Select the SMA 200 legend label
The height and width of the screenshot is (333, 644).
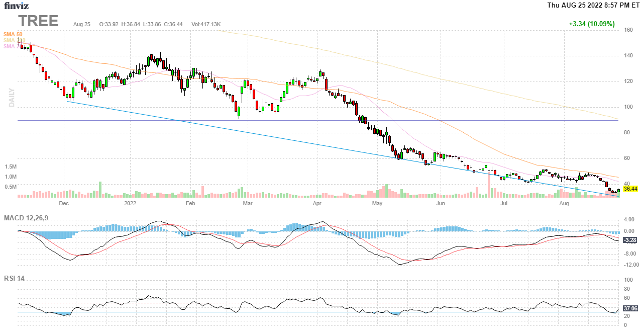click(13, 40)
